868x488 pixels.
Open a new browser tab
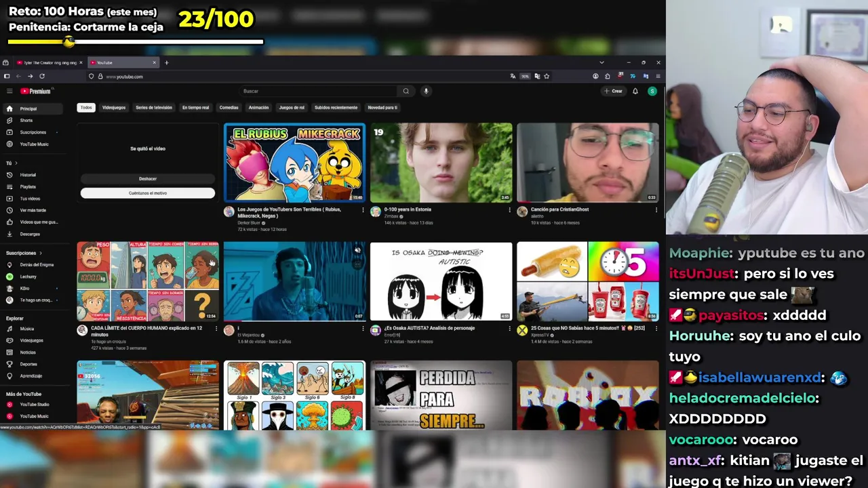coord(166,62)
